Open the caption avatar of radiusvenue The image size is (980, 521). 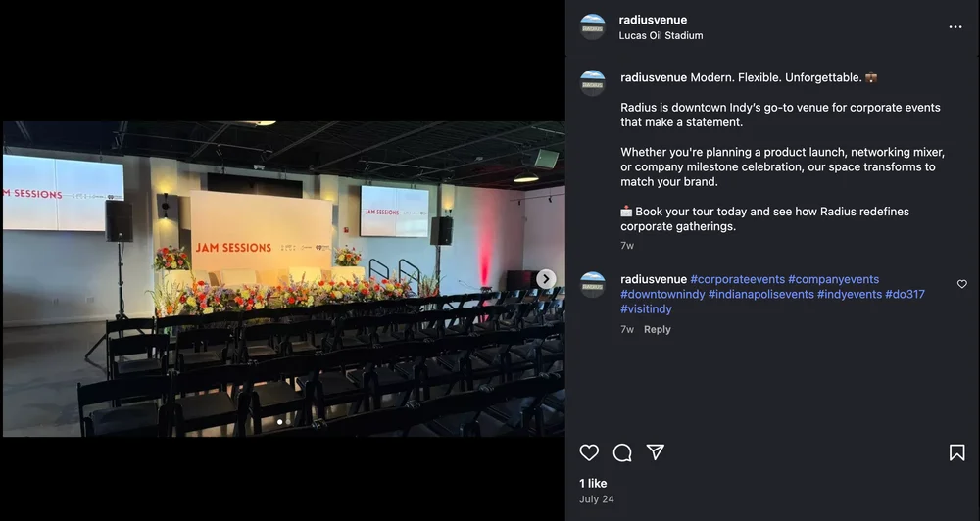click(593, 83)
